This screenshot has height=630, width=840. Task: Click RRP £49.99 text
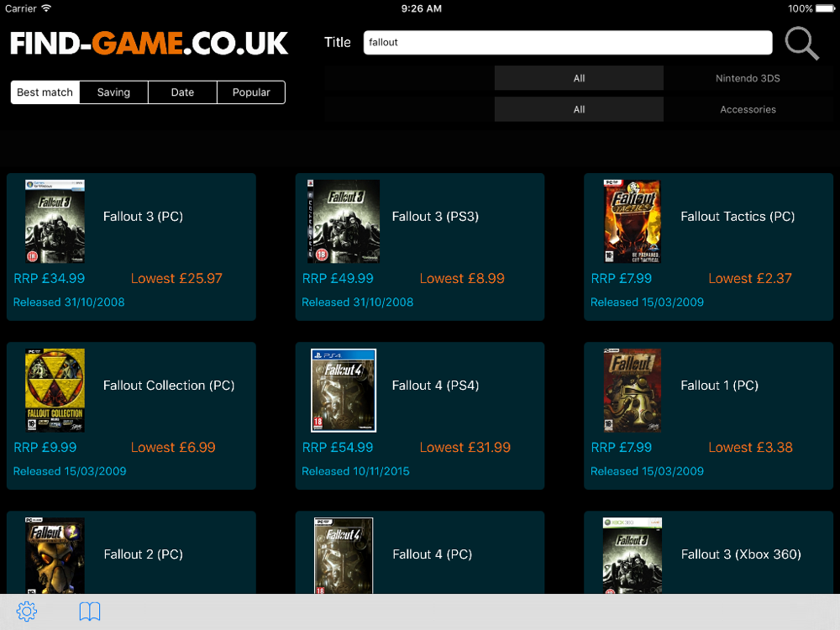coord(338,279)
